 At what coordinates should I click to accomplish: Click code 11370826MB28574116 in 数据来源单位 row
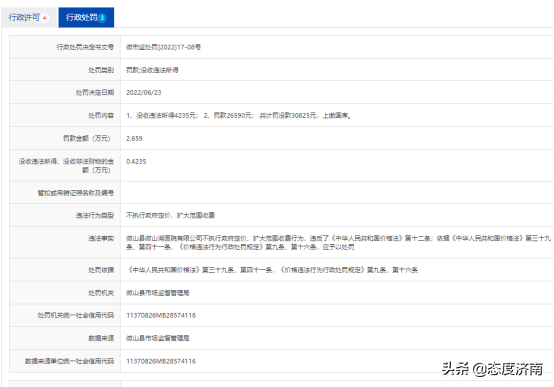pos(161,361)
